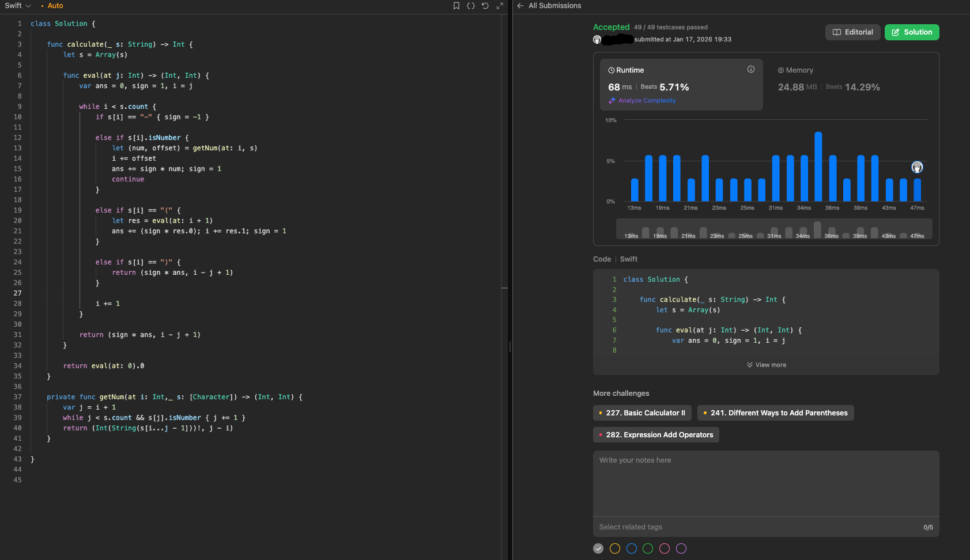Reset code with the undo arrow icon
The width and height of the screenshot is (970, 560).
[x=485, y=6]
